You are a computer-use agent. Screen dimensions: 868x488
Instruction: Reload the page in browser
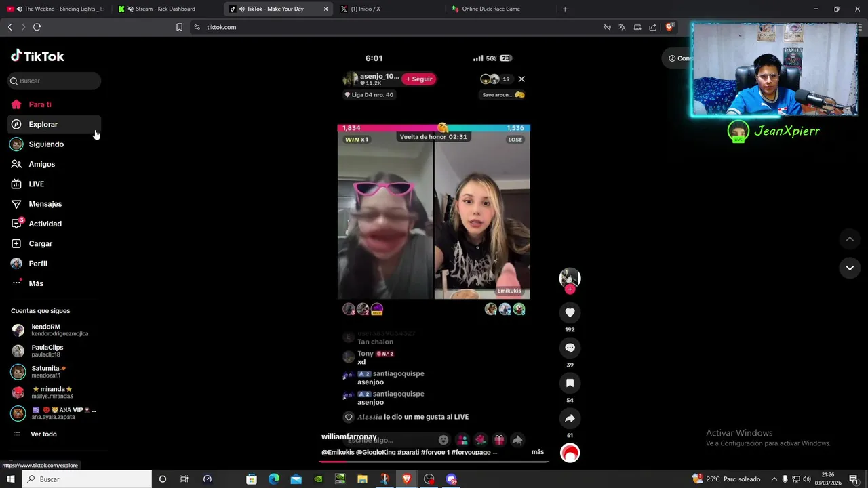point(37,27)
